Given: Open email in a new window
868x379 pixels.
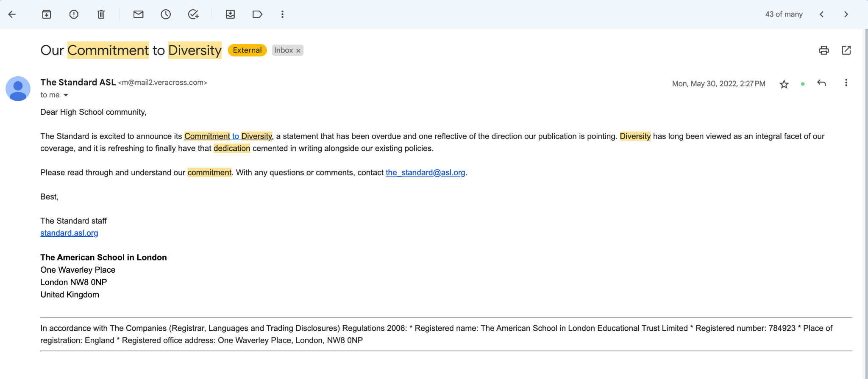Looking at the screenshot, I should (846, 50).
